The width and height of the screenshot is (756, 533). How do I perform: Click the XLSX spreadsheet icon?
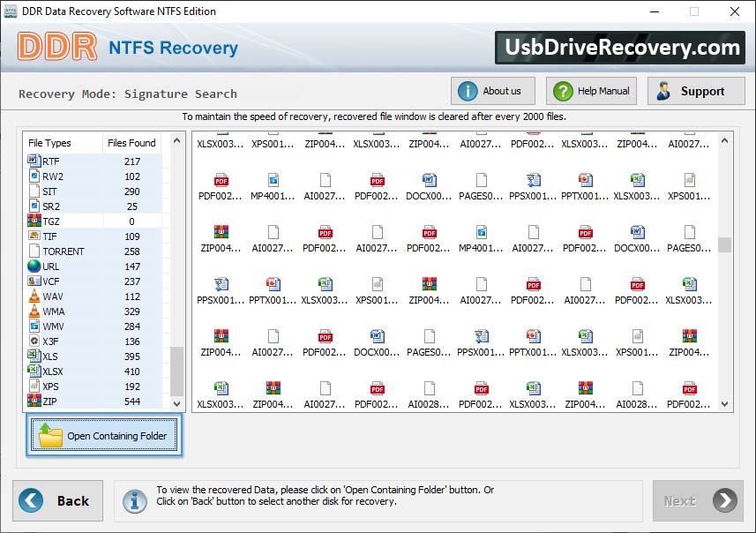[34, 371]
